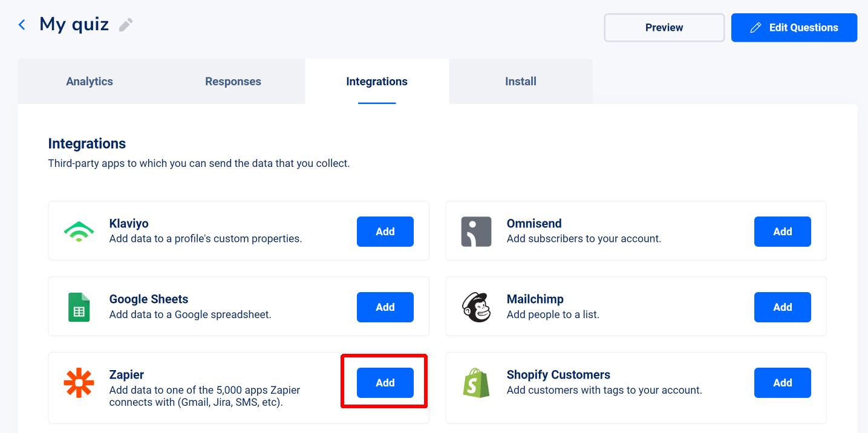
Task: Click "Add data to a Google spreadsheet." text
Action: (191, 314)
